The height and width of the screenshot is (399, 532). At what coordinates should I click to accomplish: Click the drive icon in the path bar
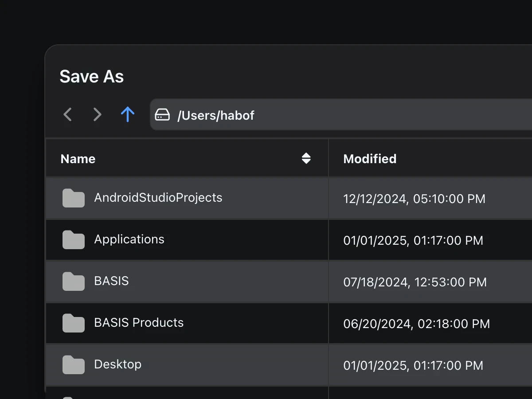(163, 115)
